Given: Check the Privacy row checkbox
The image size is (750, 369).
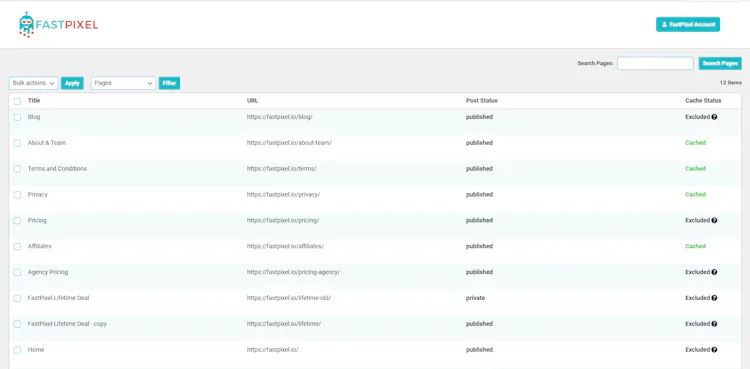Looking at the screenshot, I should (17, 195).
